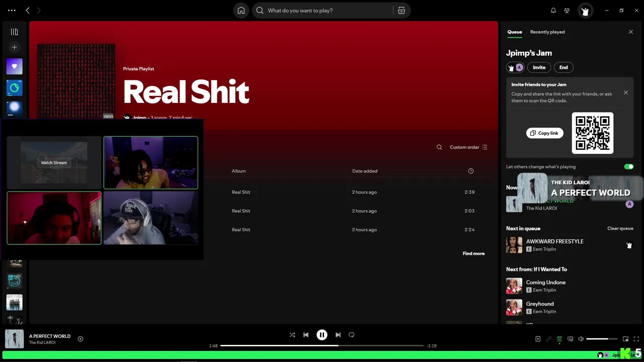Pause the current song
644x362 pixels.
coord(322,335)
